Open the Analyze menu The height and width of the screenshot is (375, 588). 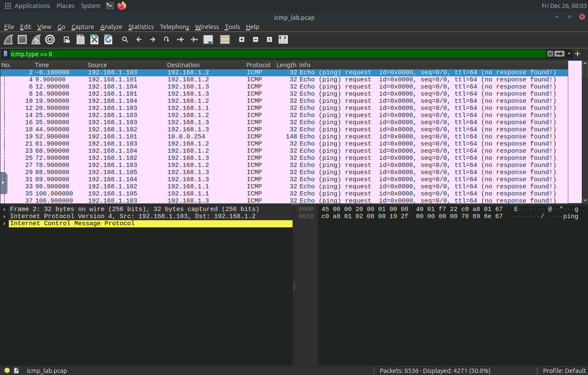click(x=111, y=27)
